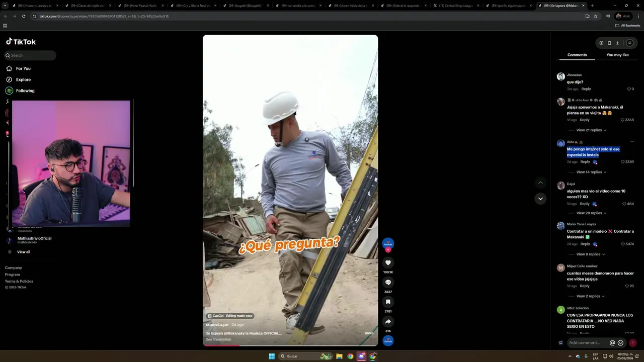The image size is (644, 362).
Task: Save the video with the bookmark icon
Action: 388,302
